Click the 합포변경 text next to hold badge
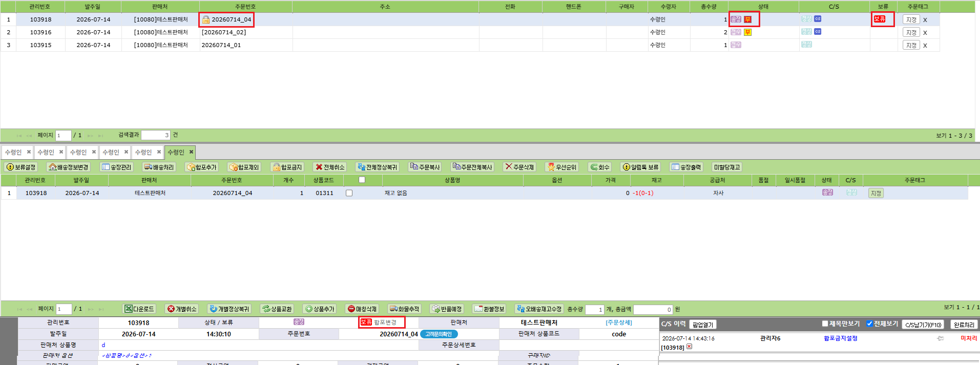980x365 pixels. 385,322
